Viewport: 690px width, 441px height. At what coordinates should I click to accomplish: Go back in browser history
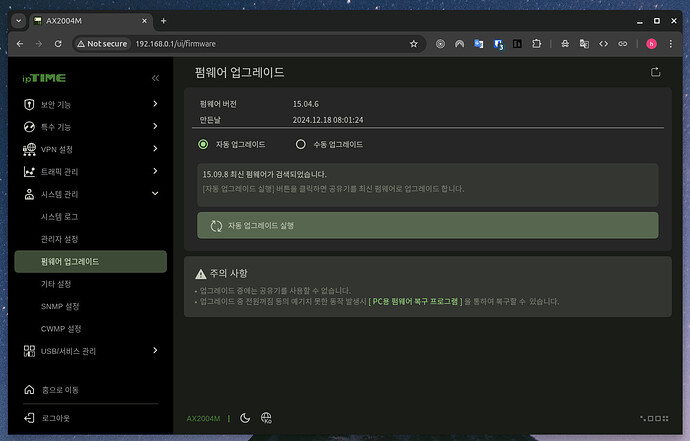(20, 44)
